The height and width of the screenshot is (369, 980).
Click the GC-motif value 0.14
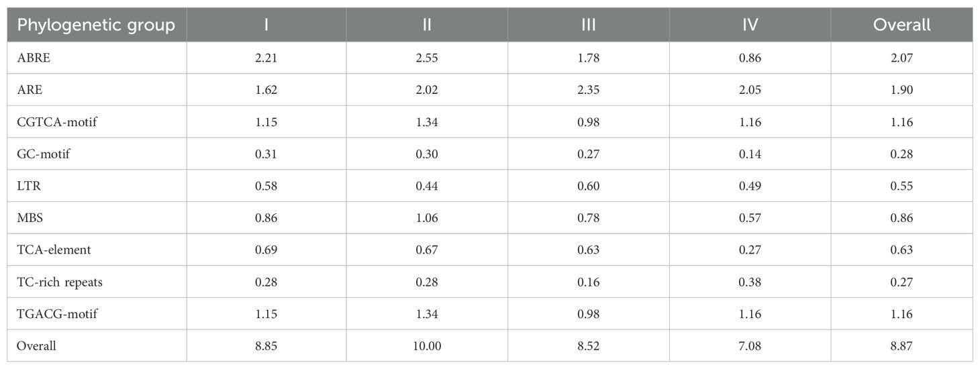coord(750,154)
